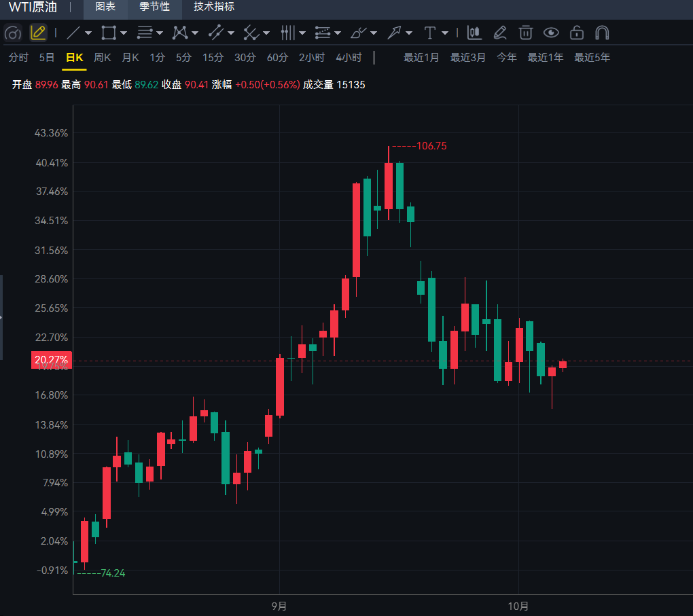Viewport: 693px width, 616px height.
Task: Expand the left edge side panel handle
Action: (1, 317)
